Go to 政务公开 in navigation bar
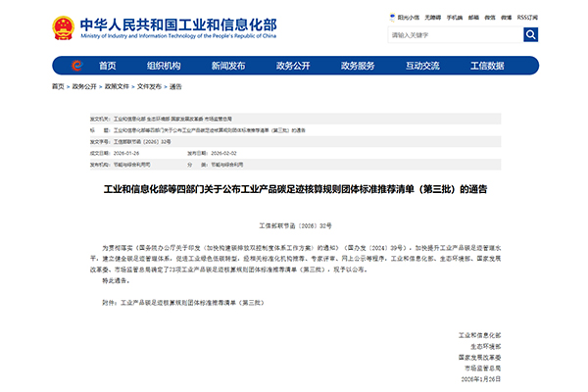Viewport: 588px width, 392px height. click(x=294, y=66)
